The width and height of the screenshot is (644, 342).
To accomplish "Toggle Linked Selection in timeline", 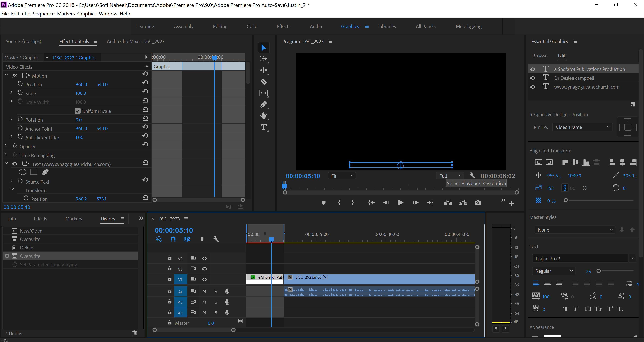I will click(187, 240).
